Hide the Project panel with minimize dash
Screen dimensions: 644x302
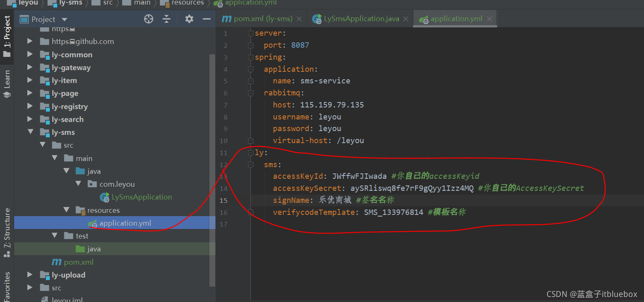coord(207,19)
